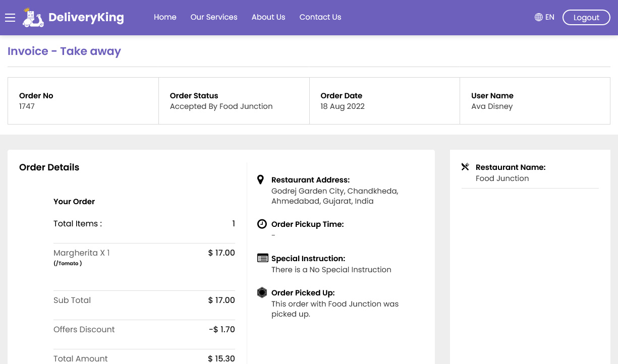Click the fork and knife restaurant icon
Screen dimensions: 618x364
pos(465,167)
